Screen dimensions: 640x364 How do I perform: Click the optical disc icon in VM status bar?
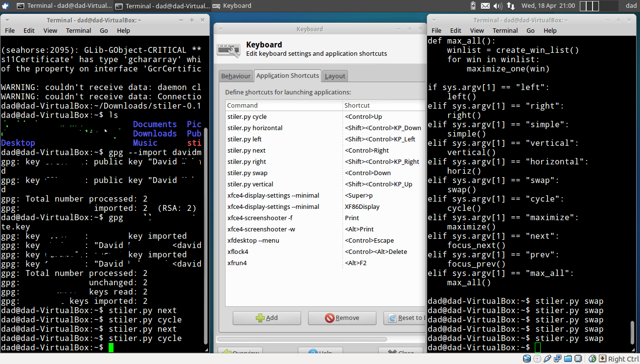pyautogui.click(x=537, y=359)
